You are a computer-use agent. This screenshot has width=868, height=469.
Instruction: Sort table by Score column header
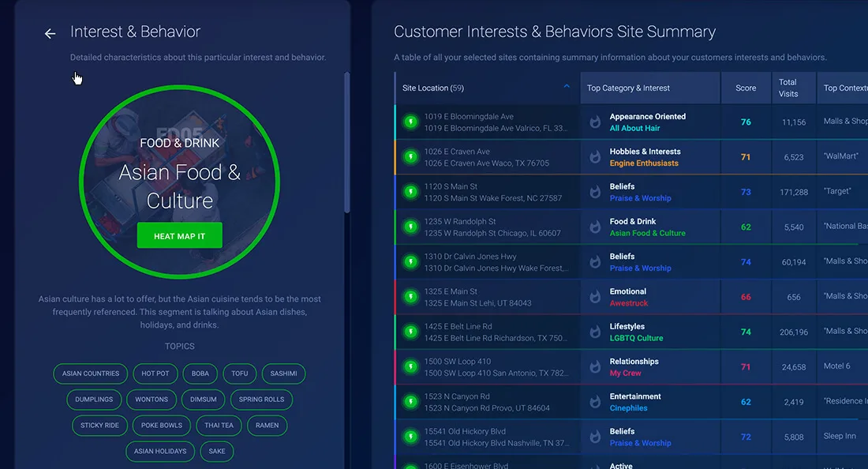tap(746, 88)
